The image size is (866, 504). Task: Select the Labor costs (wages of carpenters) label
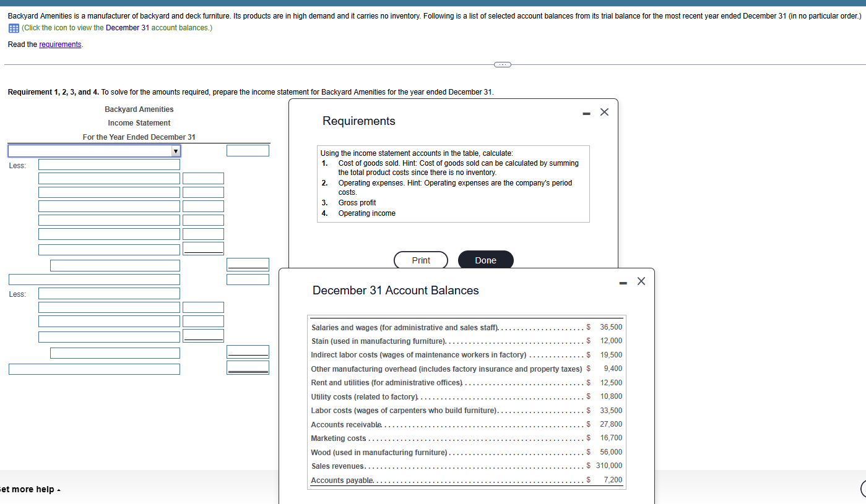(x=404, y=411)
